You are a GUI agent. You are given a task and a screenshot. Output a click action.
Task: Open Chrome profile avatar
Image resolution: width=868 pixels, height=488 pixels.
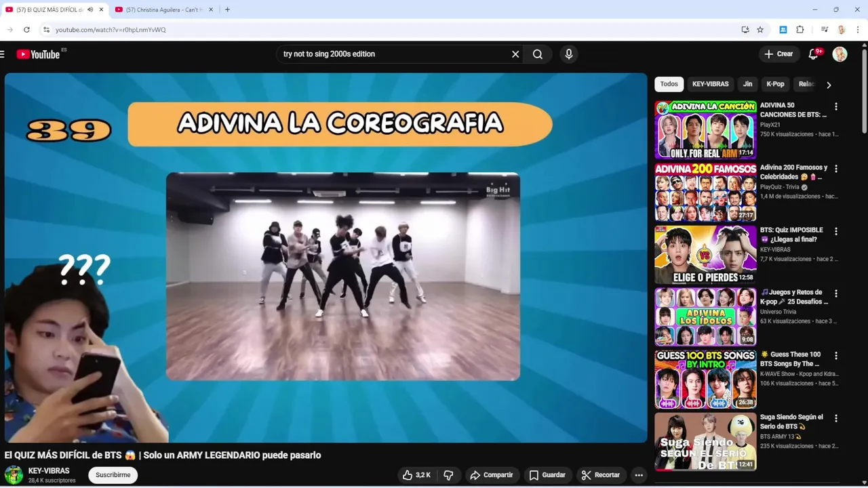pyautogui.click(x=842, y=30)
